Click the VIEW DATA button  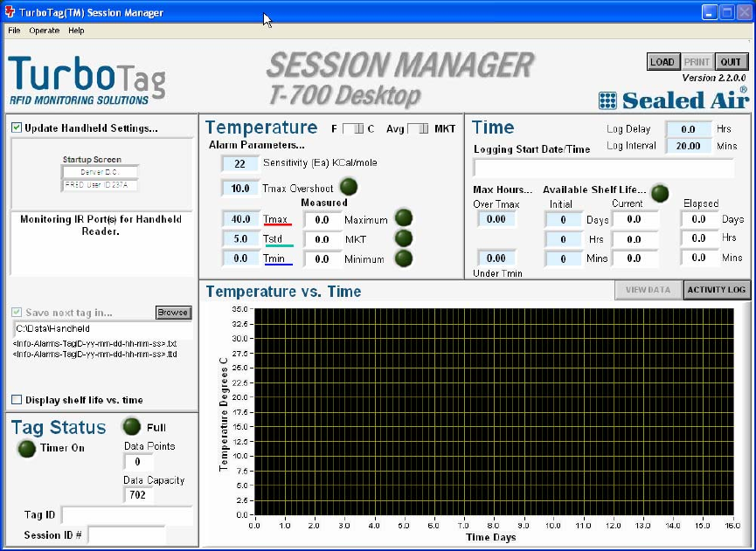tap(648, 290)
